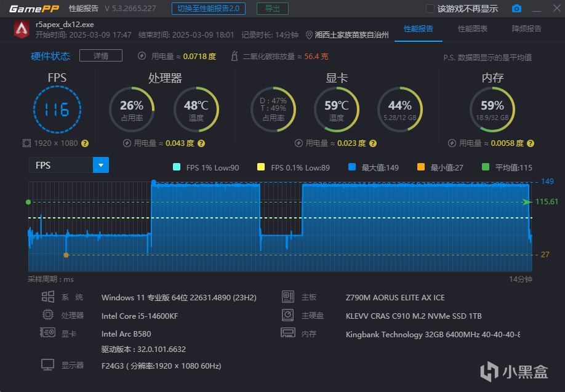Click the Kingbank Technology 32GB memory text
The height and width of the screenshot is (392, 565).
tap(433, 334)
